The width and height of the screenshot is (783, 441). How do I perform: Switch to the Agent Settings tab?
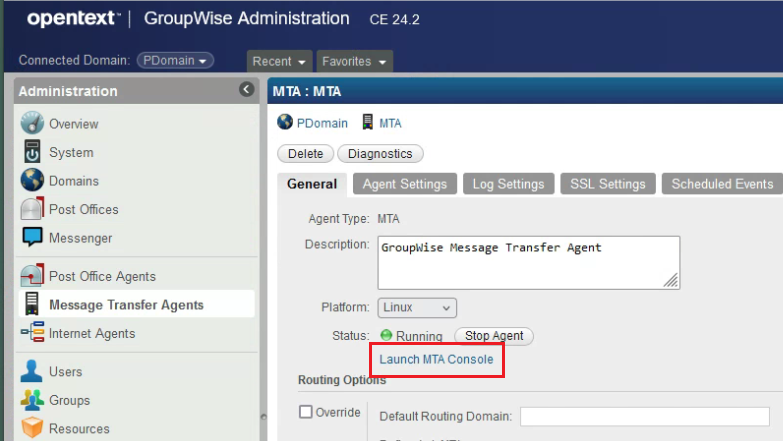(x=404, y=184)
